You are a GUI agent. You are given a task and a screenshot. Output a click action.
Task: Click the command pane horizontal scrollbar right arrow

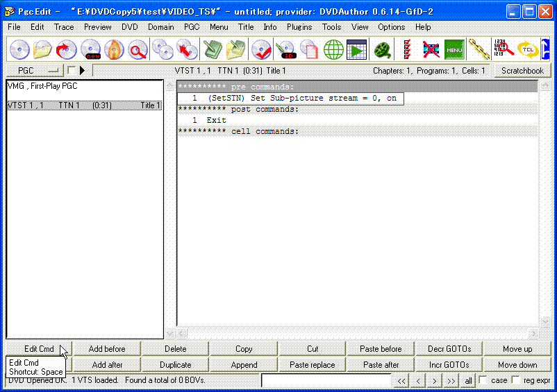point(533,334)
